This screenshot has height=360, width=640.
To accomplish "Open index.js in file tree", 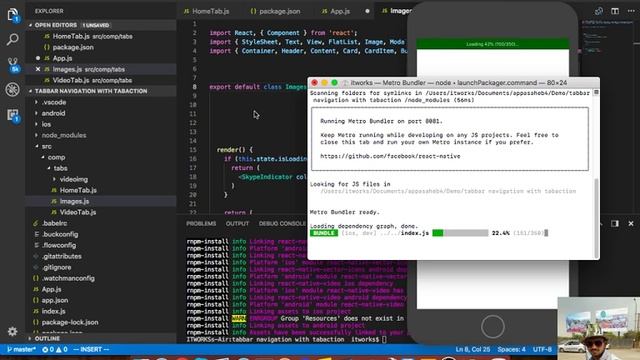I will 53,312.
